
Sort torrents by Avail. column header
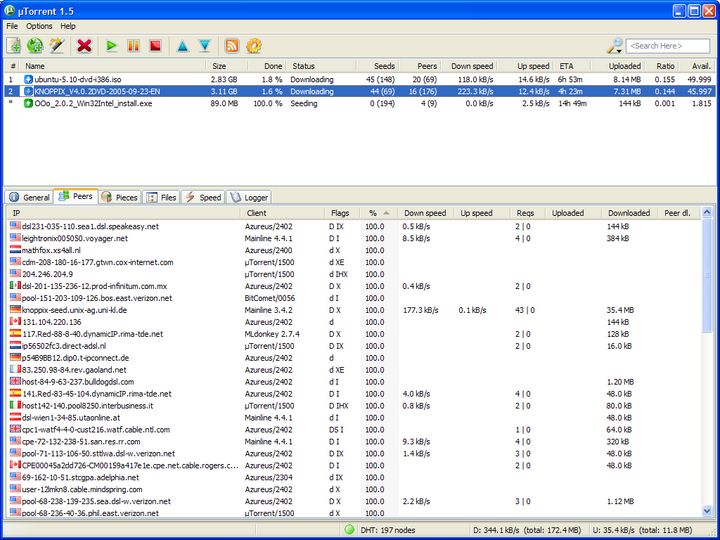pos(697,66)
